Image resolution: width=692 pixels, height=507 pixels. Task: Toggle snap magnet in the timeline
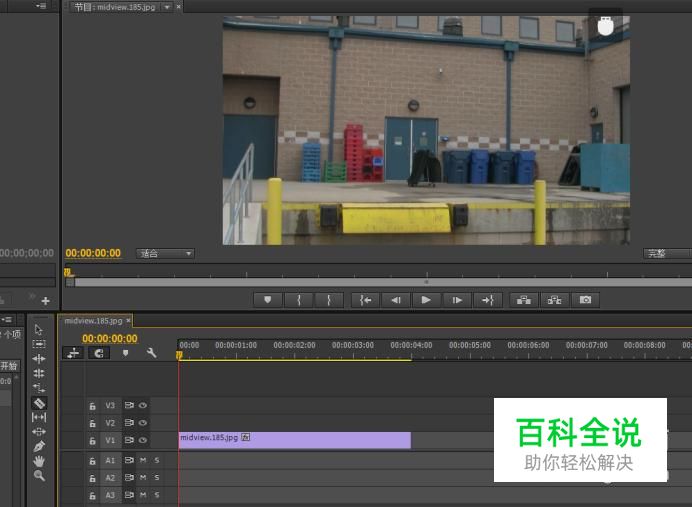pos(98,353)
